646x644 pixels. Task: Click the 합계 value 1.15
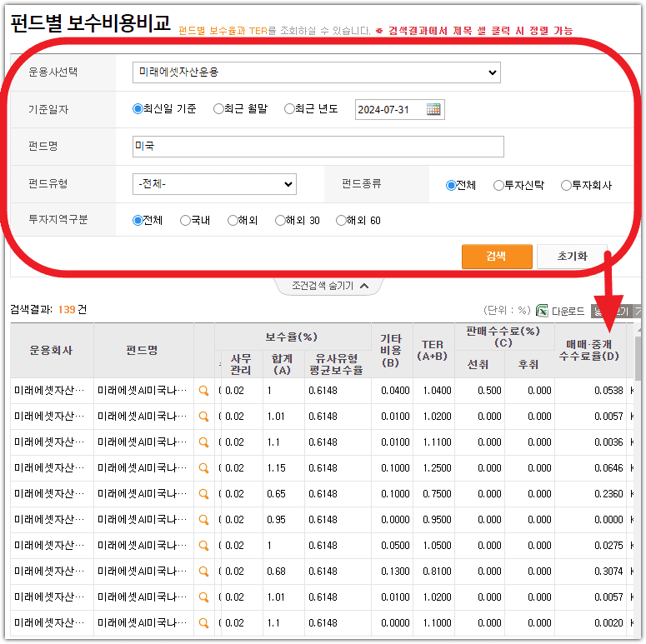coord(276,468)
